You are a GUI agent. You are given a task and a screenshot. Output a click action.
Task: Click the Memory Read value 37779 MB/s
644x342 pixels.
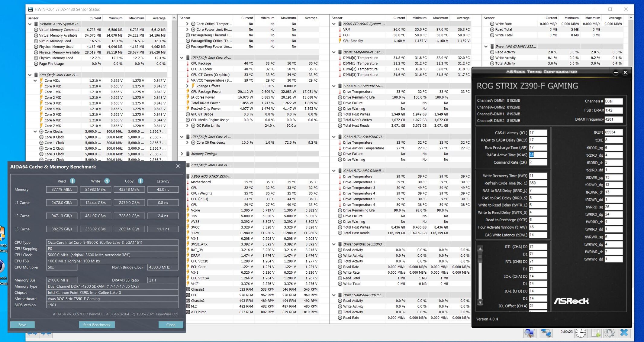(62, 190)
